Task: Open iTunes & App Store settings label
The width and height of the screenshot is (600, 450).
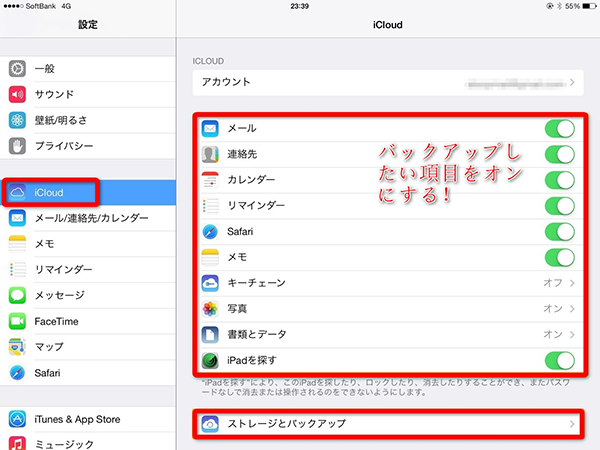Action: click(x=77, y=419)
